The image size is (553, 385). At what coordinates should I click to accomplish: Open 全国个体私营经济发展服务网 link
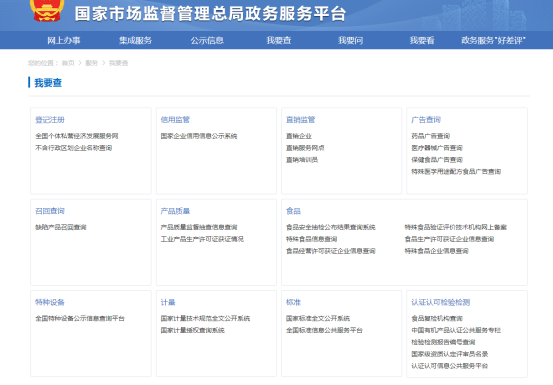[77, 136]
